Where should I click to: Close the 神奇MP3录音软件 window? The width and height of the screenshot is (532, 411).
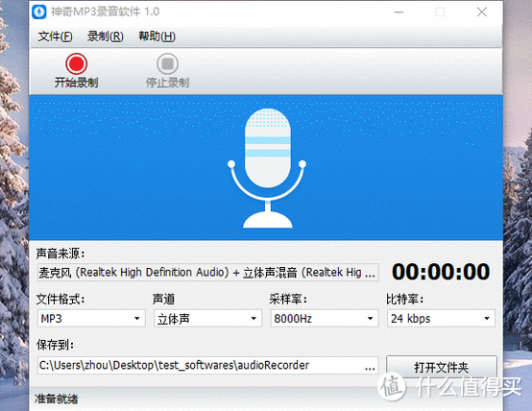[482, 12]
